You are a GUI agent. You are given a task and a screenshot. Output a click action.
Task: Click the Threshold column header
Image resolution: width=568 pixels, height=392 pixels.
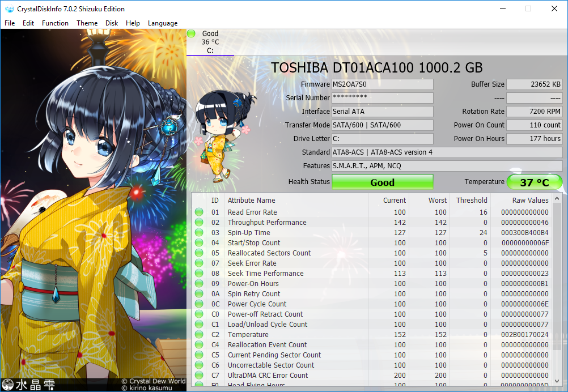click(x=472, y=200)
